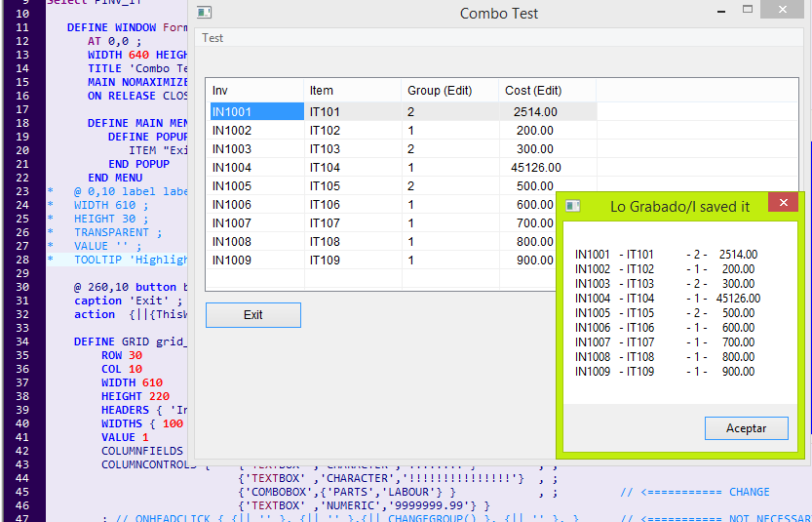Image resolution: width=812 pixels, height=522 pixels.
Task: Click the Group (Edit) column header
Action: tap(449, 91)
